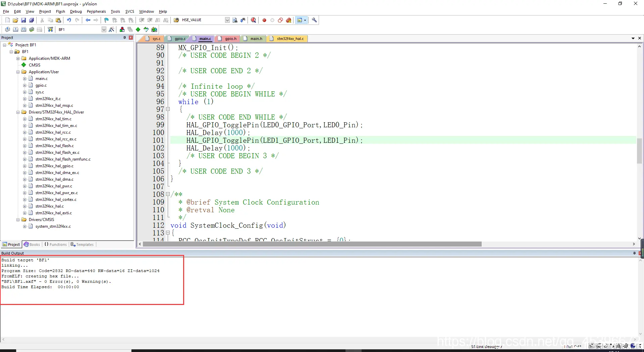644x352 pixels.
Task: Open the HSE_VALUE find dropdown
Action: point(227,20)
